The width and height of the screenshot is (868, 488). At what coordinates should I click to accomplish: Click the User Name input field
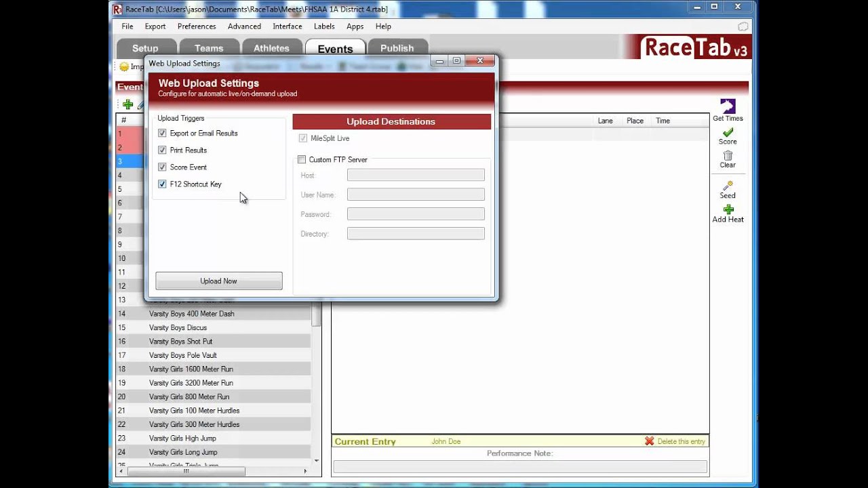pos(416,195)
